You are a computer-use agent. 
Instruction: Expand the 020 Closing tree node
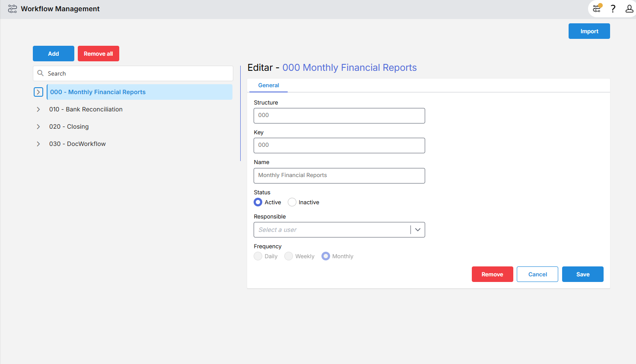tap(38, 127)
